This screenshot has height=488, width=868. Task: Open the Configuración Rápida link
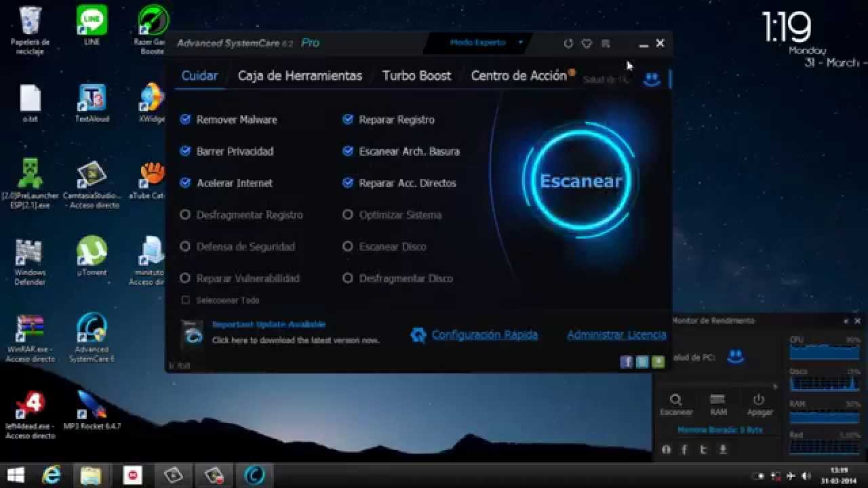484,335
